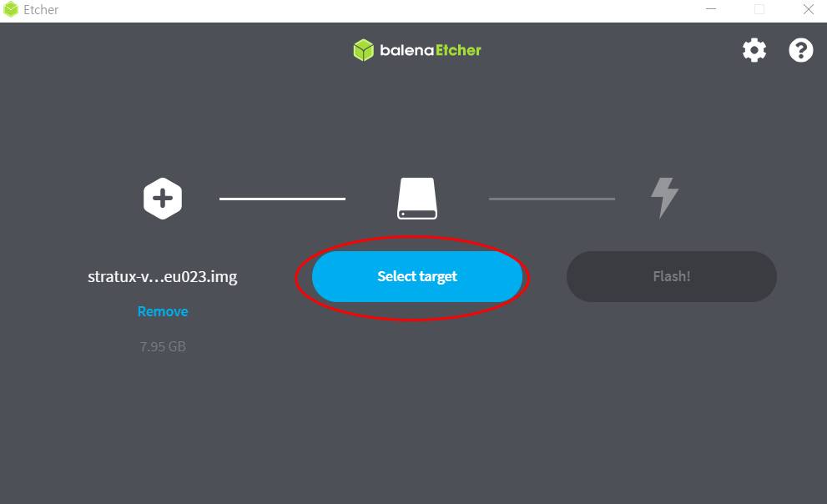
Task: Click the stratux-v...eu023.img file name
Action: [x=163, y=276]
